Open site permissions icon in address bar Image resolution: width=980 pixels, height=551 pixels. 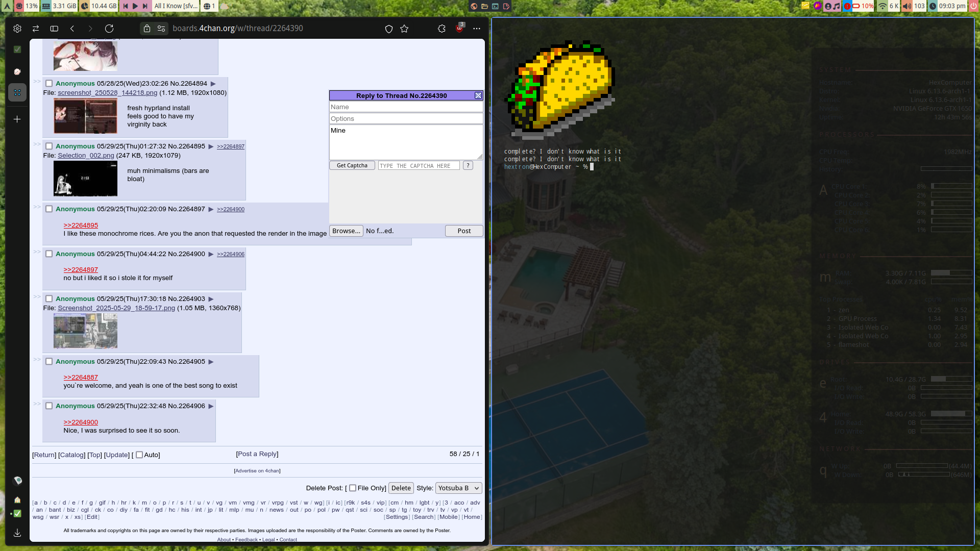(x=161, y=29)
